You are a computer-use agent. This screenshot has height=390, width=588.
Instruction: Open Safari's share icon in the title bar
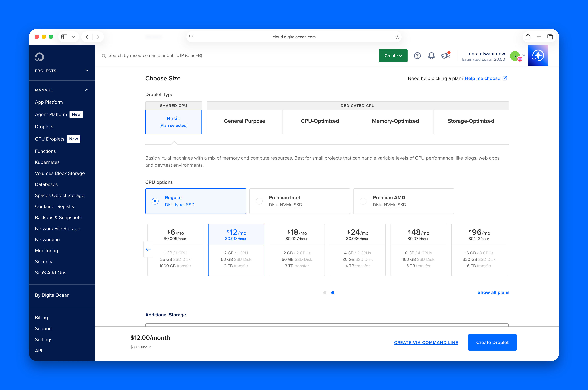(528, 37)
